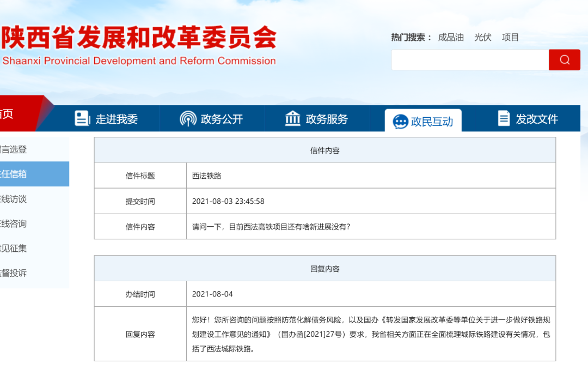Click the broadcast signal icon for 政务公开
The image size is (588, 369).
coord(188,119)
